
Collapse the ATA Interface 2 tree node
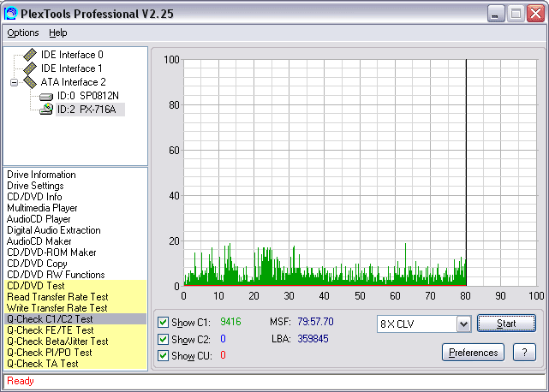[x=14, y=83]
